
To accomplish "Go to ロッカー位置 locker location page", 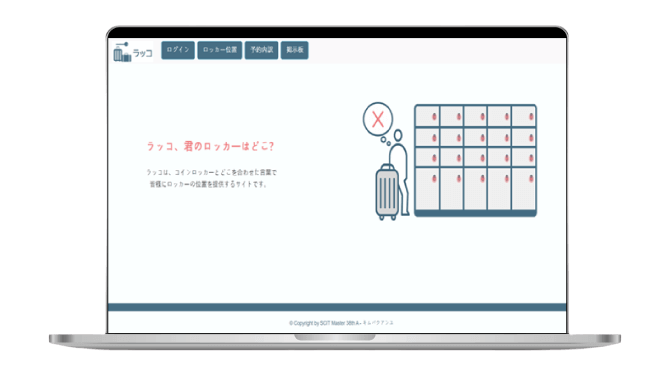I will (220, 50).
